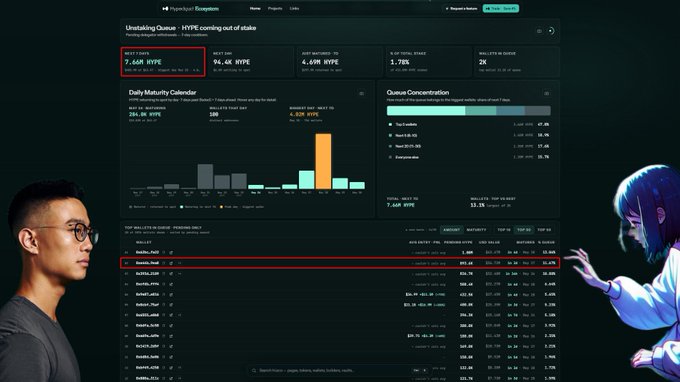Click the Top 5 wallets legend row

[x=468, y=124]
